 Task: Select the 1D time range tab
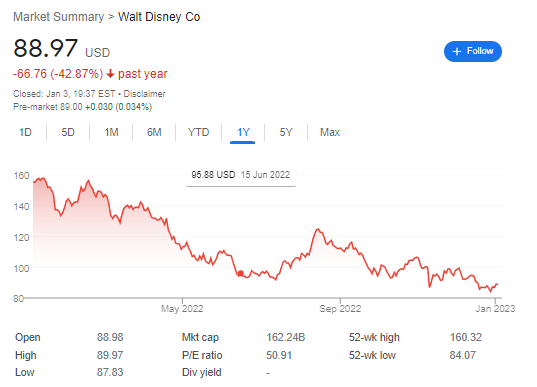click(x=25, y=132)
